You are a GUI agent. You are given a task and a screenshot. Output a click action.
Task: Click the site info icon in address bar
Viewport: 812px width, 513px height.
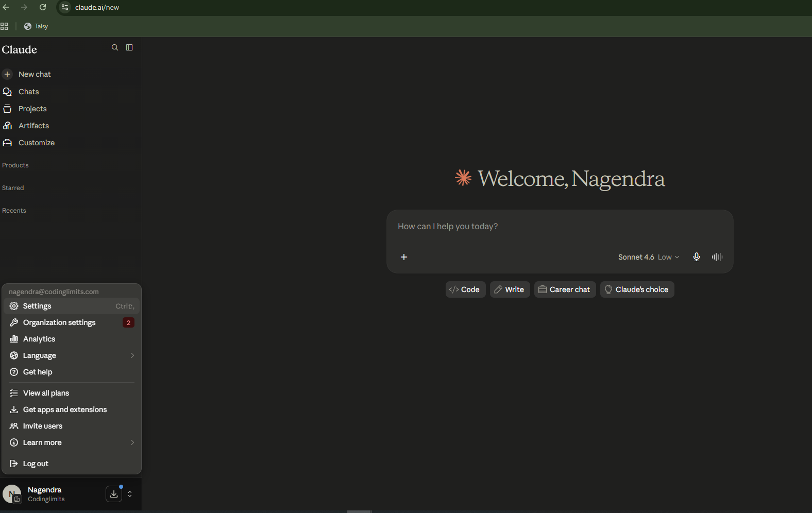click(x=65, y=7)
